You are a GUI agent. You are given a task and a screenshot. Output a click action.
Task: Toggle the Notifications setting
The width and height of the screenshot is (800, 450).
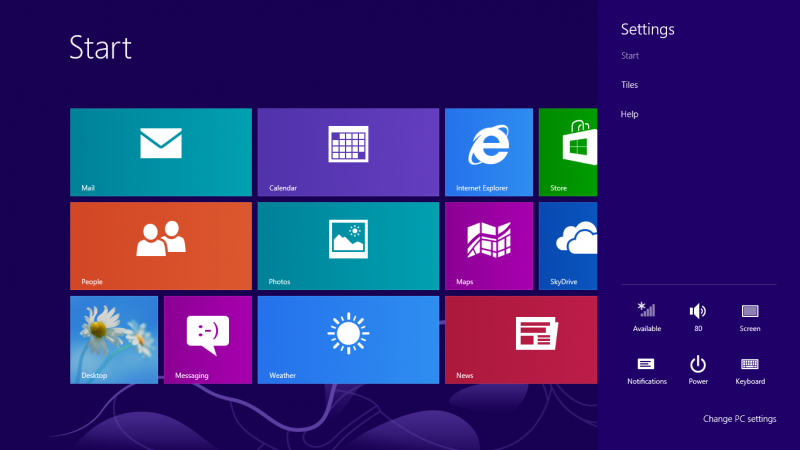click(x=647, y=369)
